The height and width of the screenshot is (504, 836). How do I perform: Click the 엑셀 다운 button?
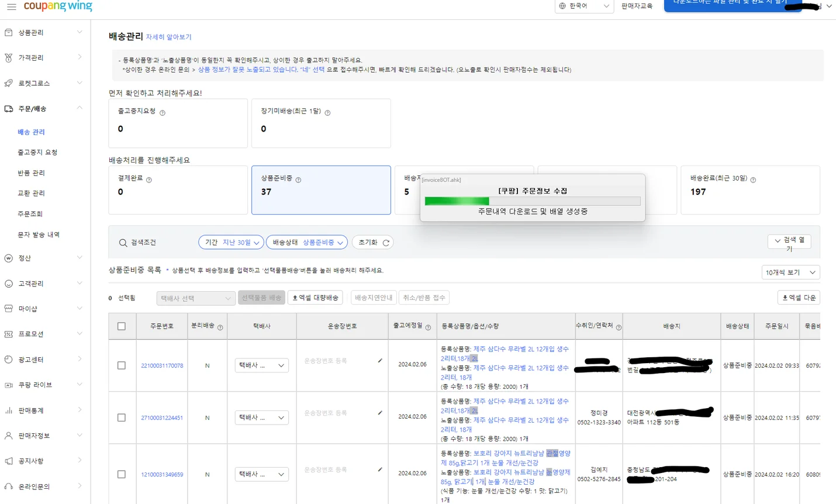point(799,298)
